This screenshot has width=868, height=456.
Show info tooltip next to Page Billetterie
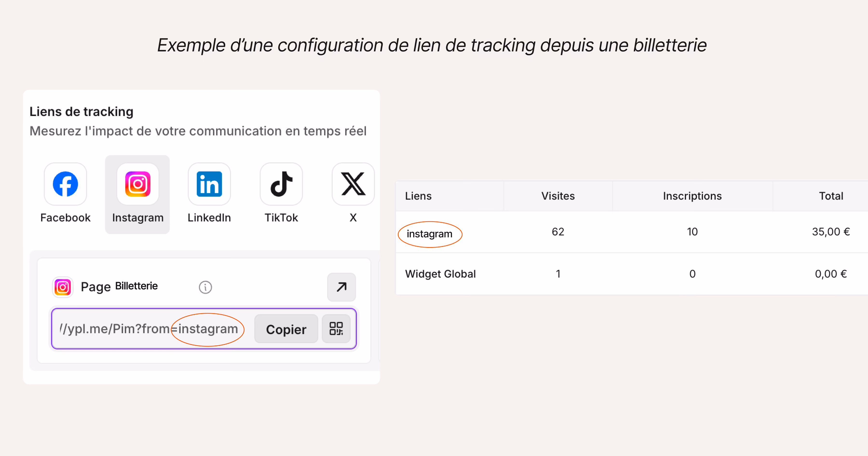pos(205,287)
